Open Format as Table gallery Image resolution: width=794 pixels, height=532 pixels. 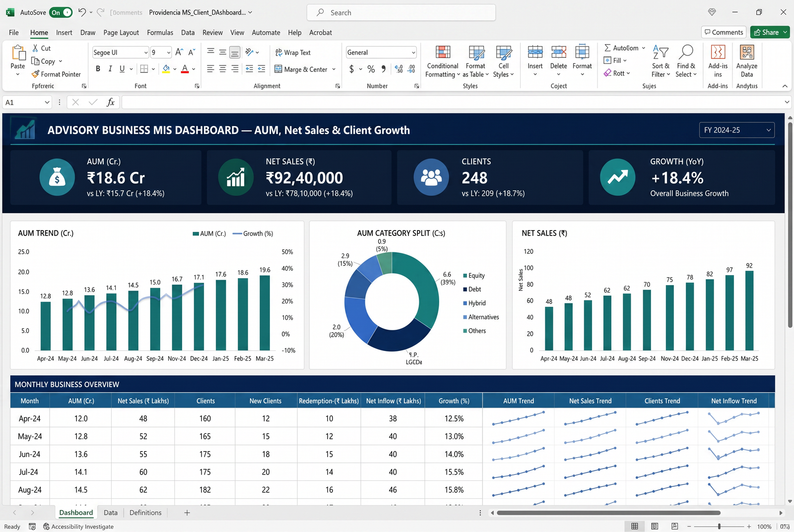click(x=476, y=61)
